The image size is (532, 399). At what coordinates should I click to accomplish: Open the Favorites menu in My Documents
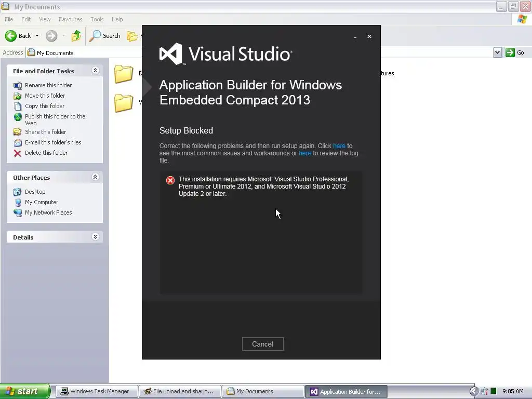70,19
